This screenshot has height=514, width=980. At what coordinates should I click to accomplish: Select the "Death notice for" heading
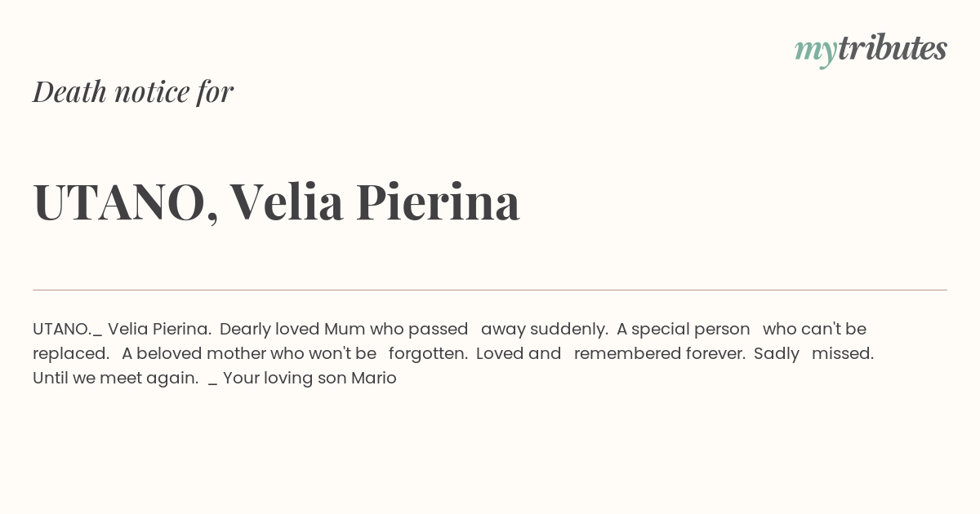133,91
